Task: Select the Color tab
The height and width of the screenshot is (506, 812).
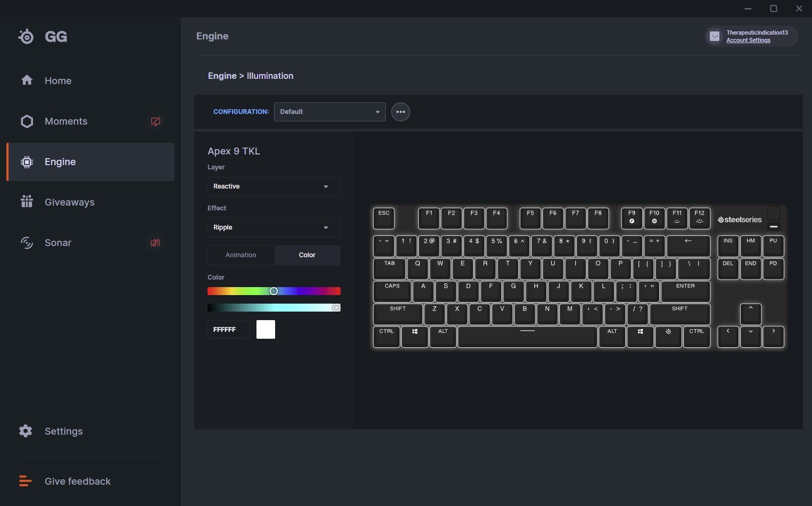Action: point(307,255)
